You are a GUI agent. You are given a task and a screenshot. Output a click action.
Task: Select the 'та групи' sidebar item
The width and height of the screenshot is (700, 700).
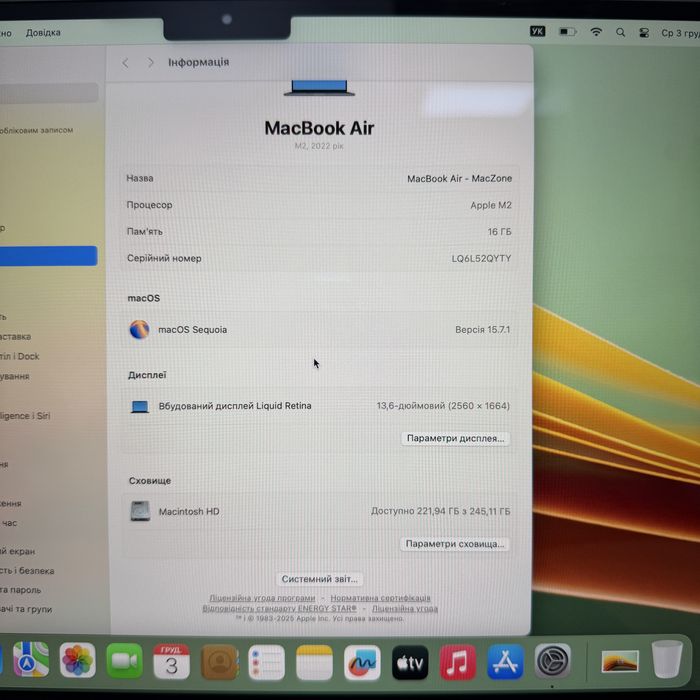(x=26, y=609)
